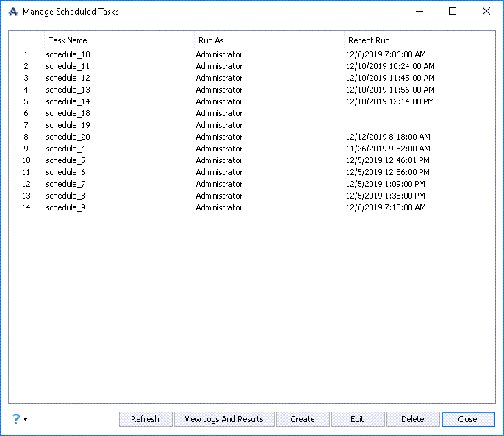Close window with title bar X

(x=486, y=12)
